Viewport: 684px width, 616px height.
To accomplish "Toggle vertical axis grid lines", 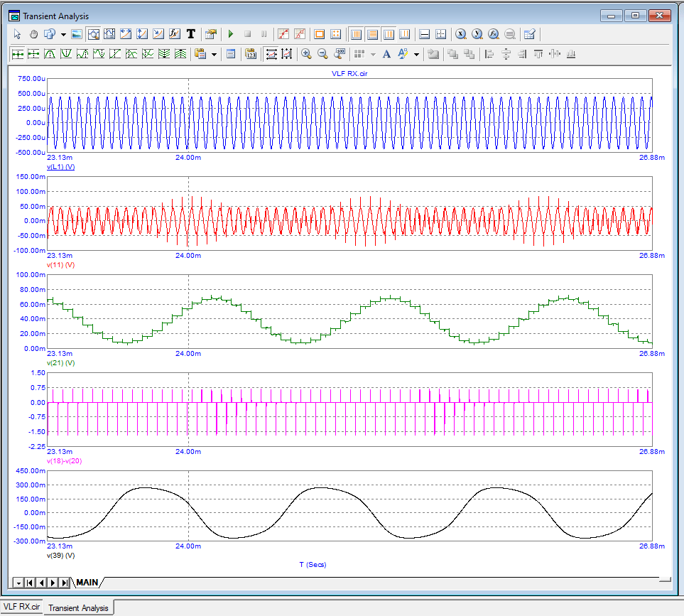I will pyautogui.click(x=357, y=34).
